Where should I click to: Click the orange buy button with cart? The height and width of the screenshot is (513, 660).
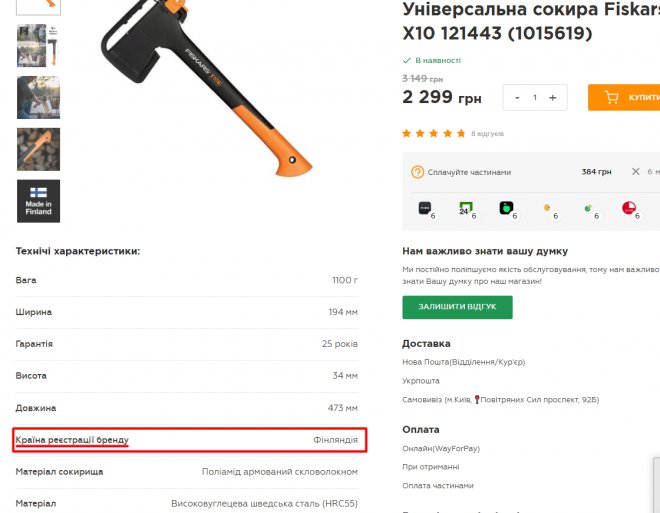(624, 98)
